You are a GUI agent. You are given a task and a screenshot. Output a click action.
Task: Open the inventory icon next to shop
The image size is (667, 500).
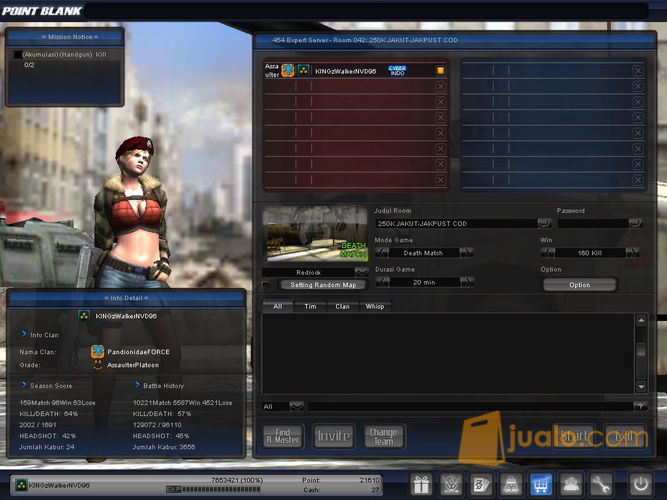pyautogui.click(x=511, y=484)
